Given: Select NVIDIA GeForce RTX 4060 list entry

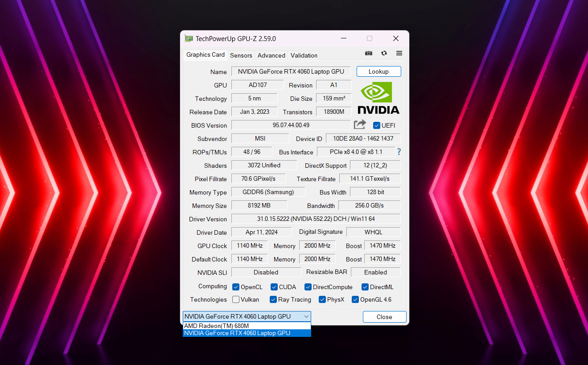Looking at the screenshot, I should (x=247, y=333).
